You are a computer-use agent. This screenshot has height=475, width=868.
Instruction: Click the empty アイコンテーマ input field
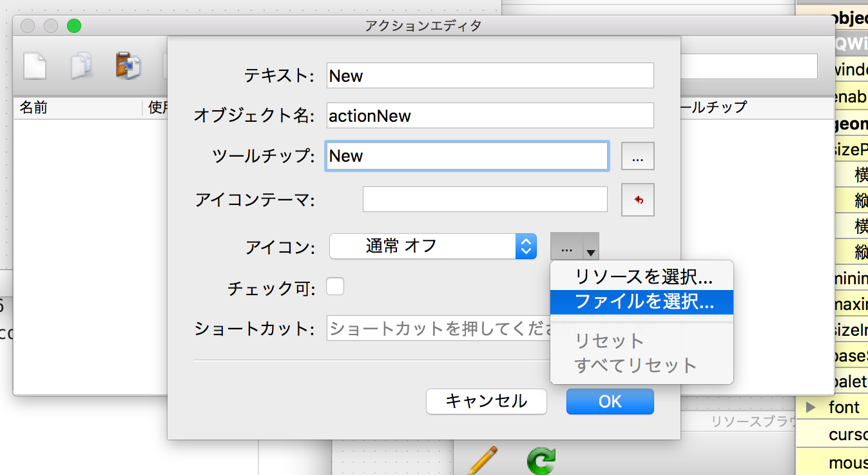point(485,199)
